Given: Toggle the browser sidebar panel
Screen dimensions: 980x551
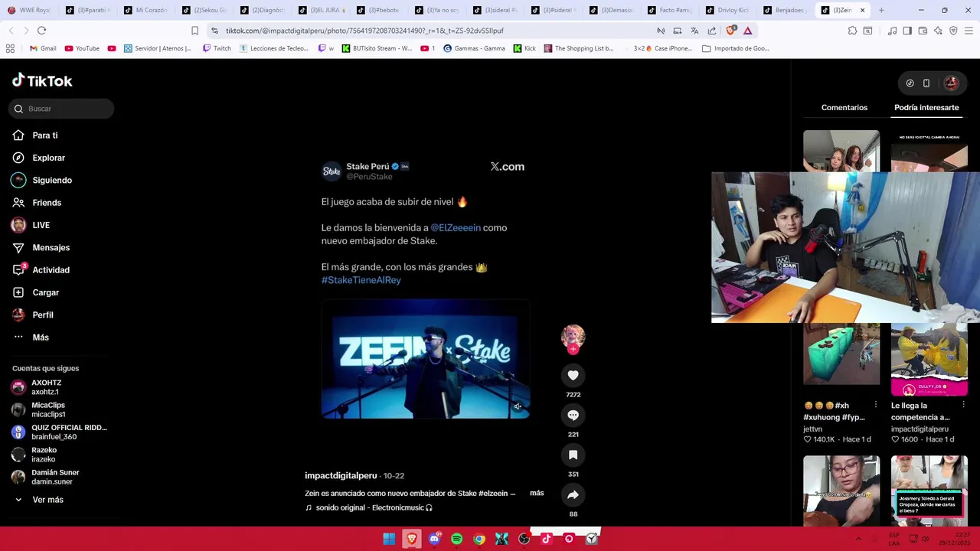Looking at the screenshot, I should coord(907,31).
